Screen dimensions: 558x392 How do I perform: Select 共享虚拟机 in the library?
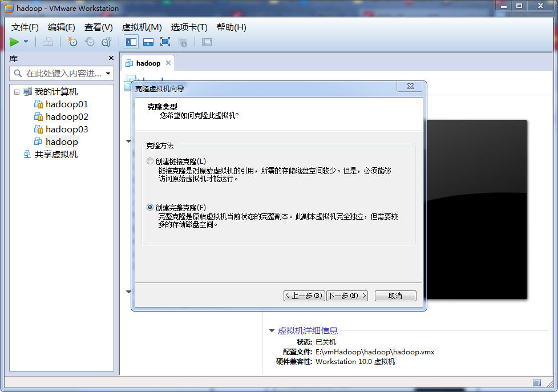pos(56,155)
